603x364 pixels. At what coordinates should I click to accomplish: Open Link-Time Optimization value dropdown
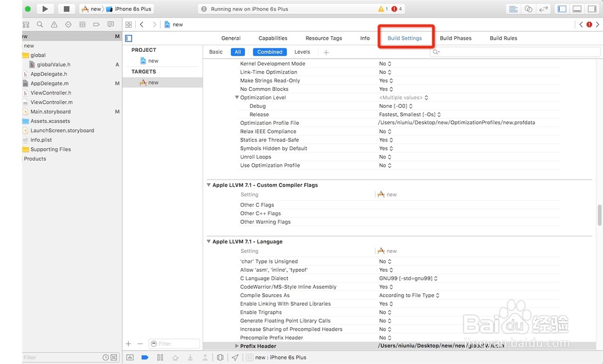coord(385,72)
